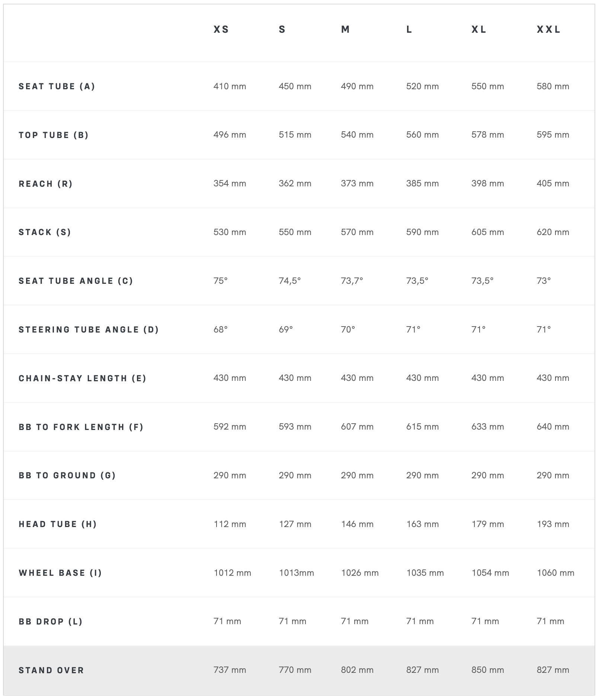Viewport: 599px width, 700px height.
Task: Click the XS size column header
Action: 221,29
